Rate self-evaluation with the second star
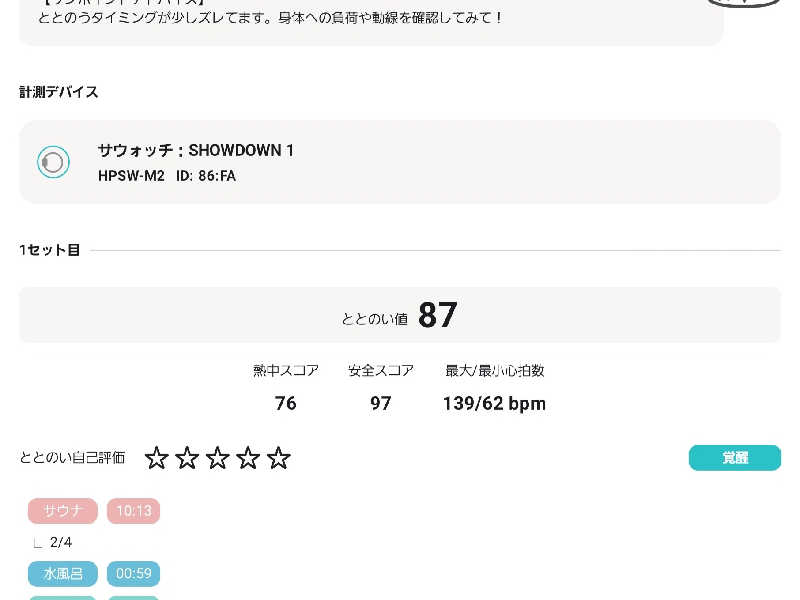The width and height of the screenshot is (800, 600). pyautogui.click(x=187, y=458)
